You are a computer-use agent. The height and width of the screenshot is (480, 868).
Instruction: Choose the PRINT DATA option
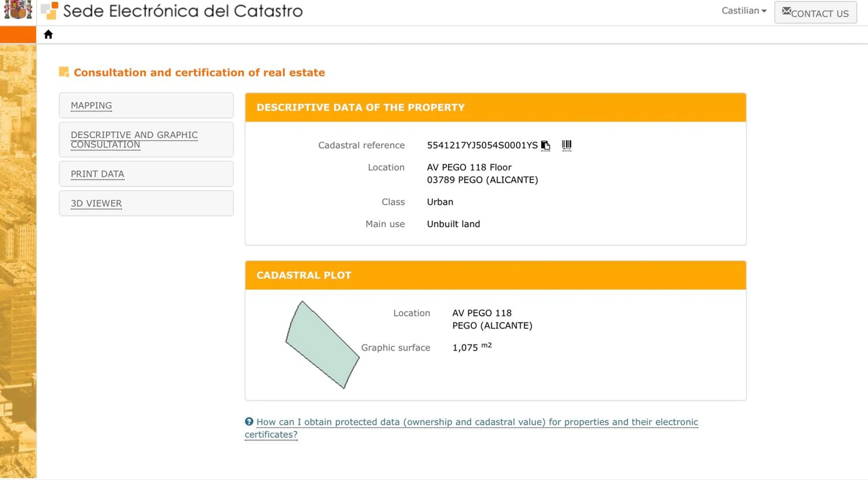[97, 174]
